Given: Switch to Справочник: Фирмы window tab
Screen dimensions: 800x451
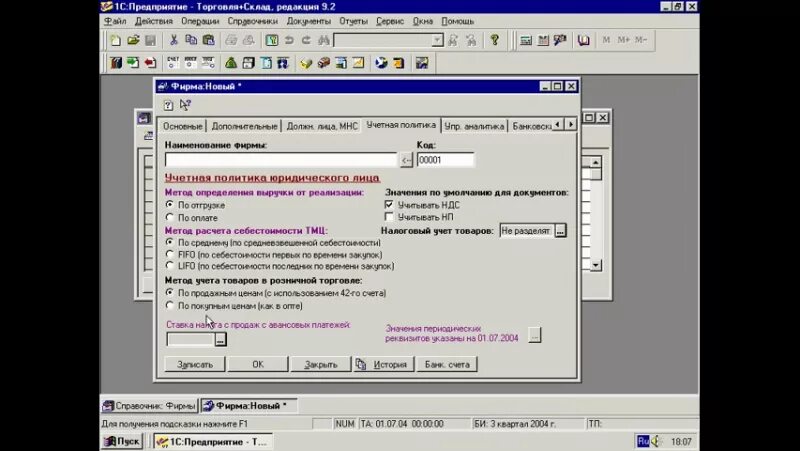Looking at the screenshot, I should pyautogui.click(x=149, y=406).
